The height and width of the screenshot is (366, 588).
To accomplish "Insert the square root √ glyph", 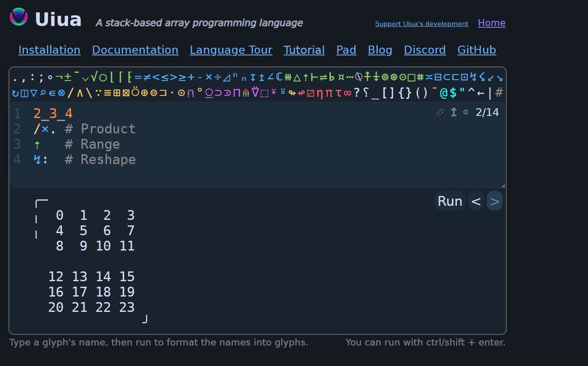I will pyautogui.click(x=94, y=77).
